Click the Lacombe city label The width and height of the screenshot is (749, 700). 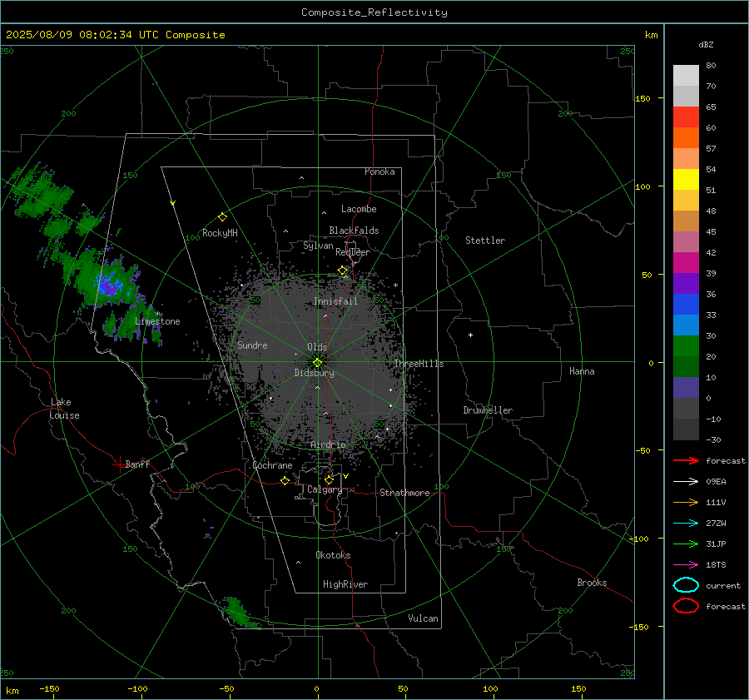point(359,209)
